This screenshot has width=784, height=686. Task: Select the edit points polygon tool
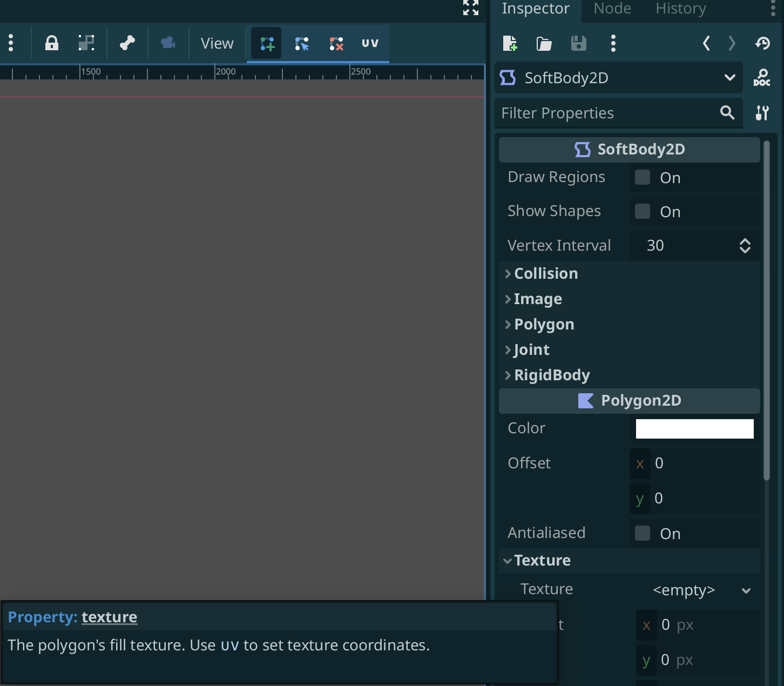click(302, 43)
